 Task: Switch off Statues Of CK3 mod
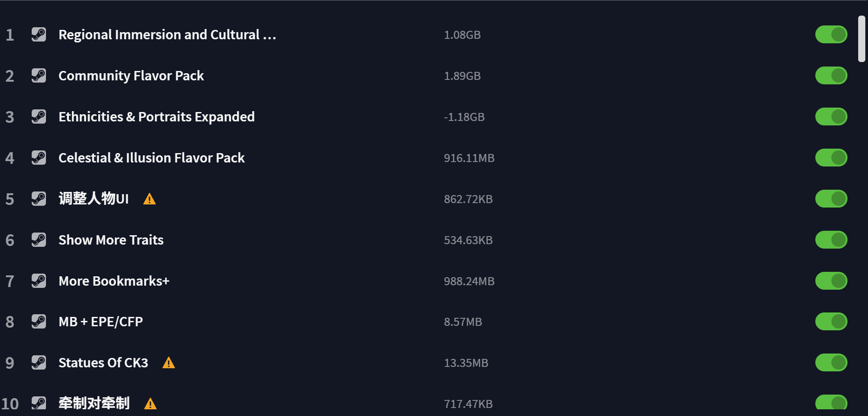(831, 362)
